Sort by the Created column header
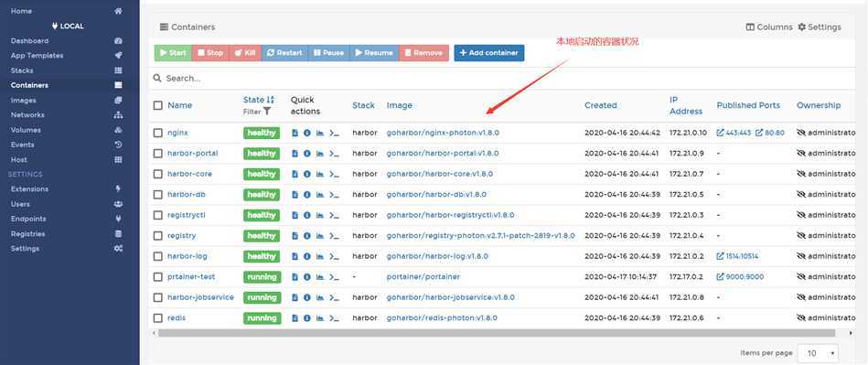Image resolution: width=868 pixels, height=365 pixels. click(601, 105)
